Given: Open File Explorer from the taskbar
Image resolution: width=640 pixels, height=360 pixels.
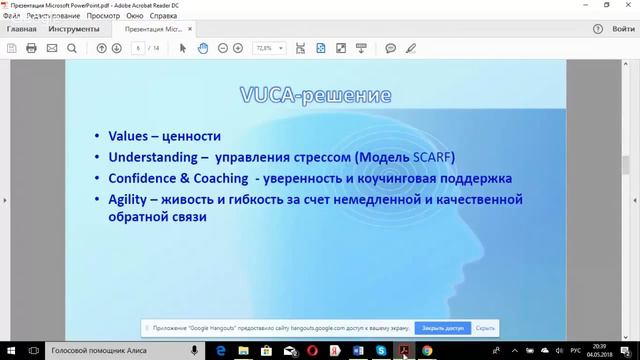Looking at the screenshot, I should pos(244,351).
